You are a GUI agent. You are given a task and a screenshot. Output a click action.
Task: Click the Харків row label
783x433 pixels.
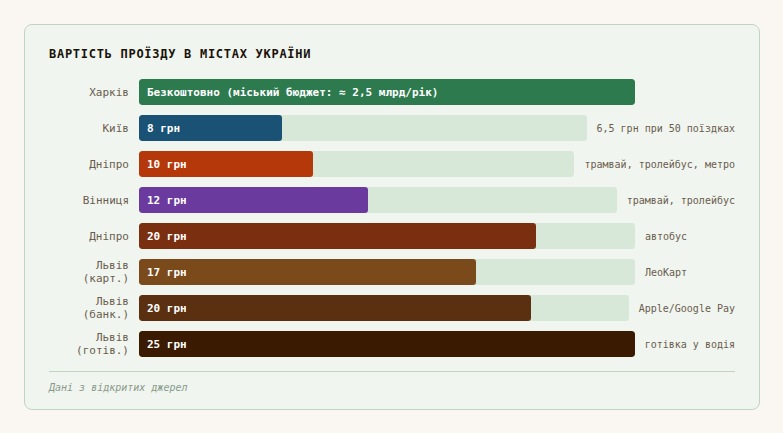[108, 92]
